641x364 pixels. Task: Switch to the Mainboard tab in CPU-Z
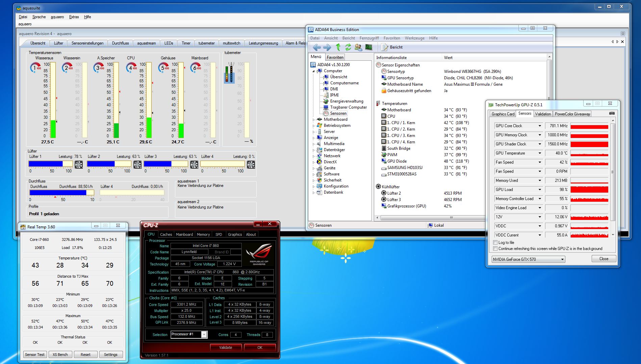pyautogui.click(x=184, y=234)
